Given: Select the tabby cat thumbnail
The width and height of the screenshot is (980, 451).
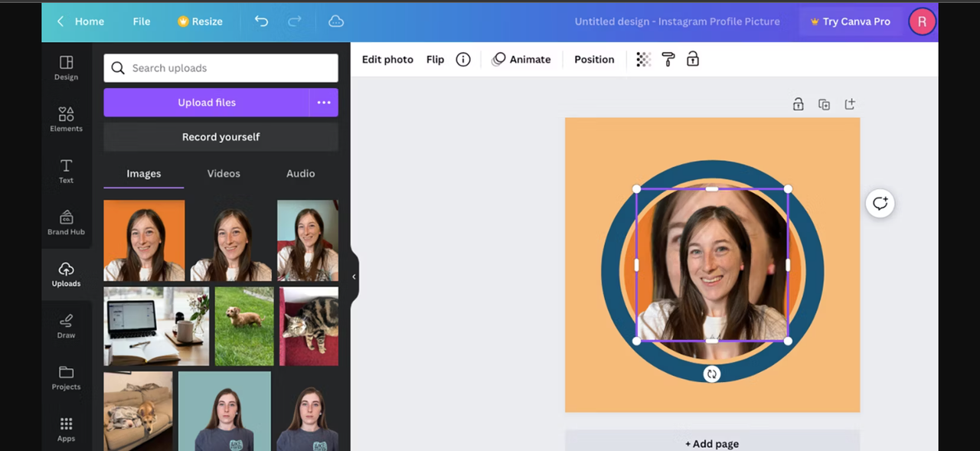Looking at the screenshot, I should [x=309, y=326].
